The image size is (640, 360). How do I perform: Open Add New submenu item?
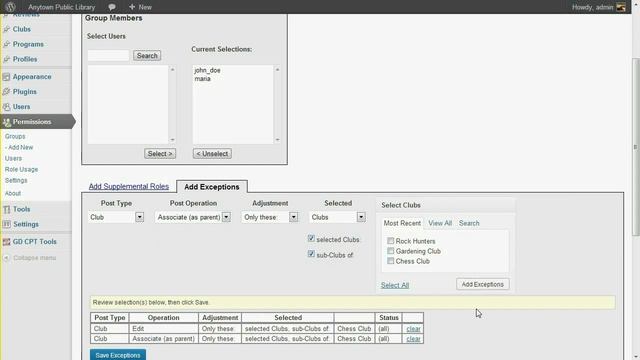click(19, 147)
